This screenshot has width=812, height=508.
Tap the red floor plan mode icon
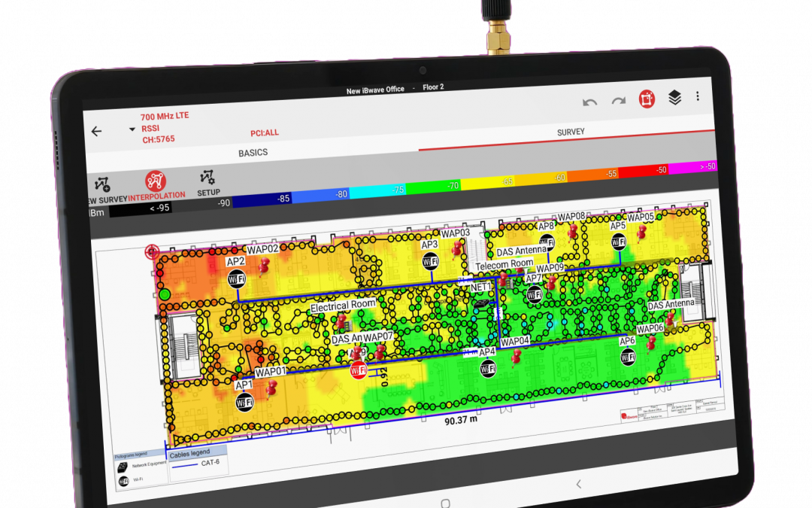point(647,99)
